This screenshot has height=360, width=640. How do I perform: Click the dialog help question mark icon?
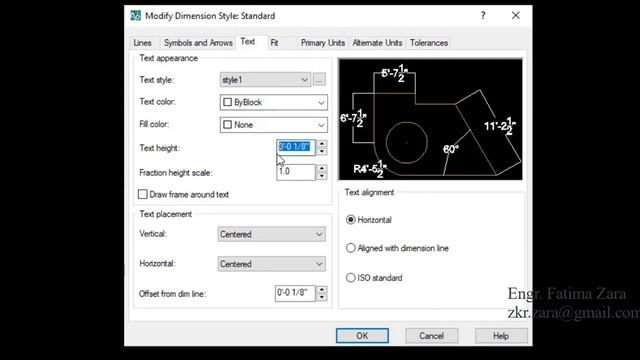pos(483,16)
